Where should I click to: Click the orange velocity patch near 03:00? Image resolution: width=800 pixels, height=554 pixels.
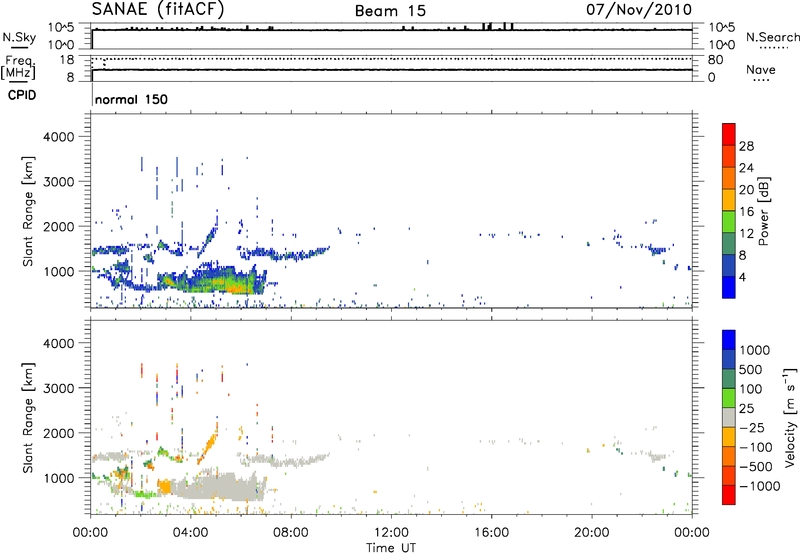coord(165,486)
